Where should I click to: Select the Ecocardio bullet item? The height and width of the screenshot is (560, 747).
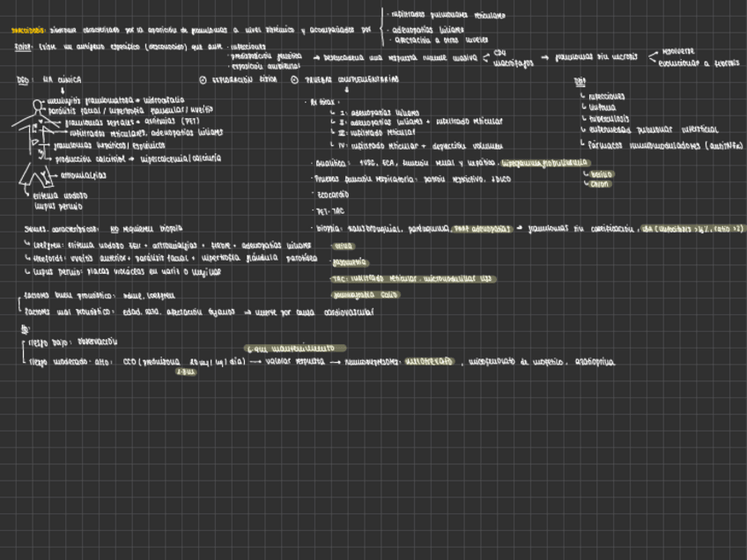[331, 195]
